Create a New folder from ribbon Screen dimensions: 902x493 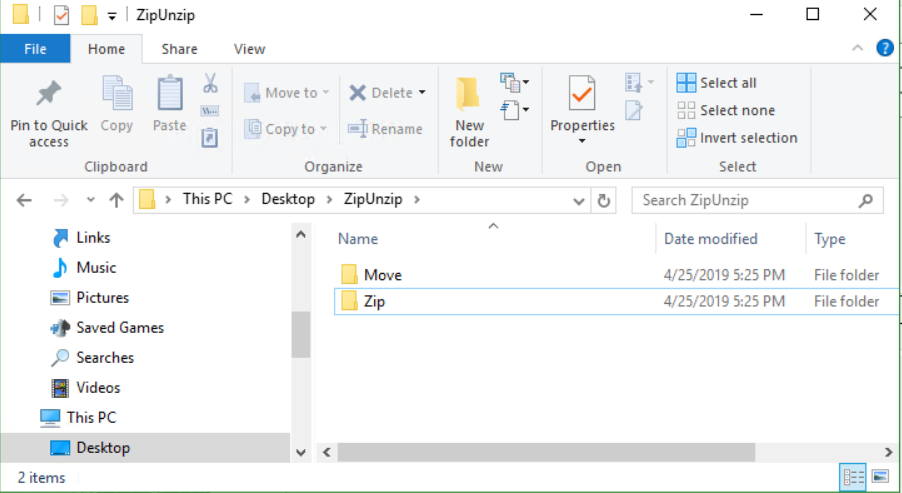(x=469, y=110)
